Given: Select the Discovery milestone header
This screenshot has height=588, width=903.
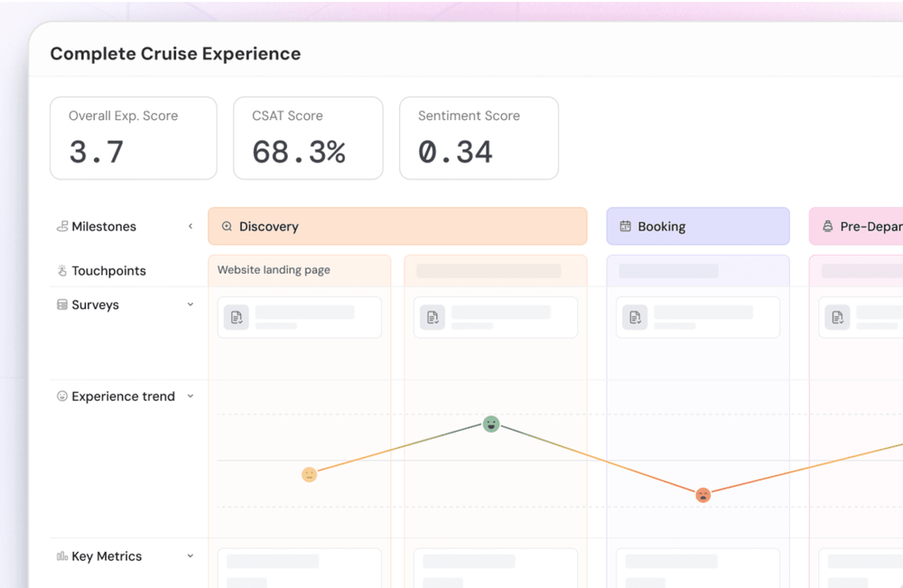Looking at the screenshot, I should 397,227.
